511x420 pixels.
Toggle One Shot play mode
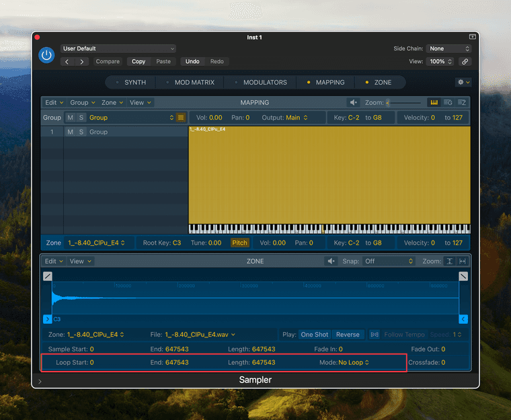click(315, 335)
